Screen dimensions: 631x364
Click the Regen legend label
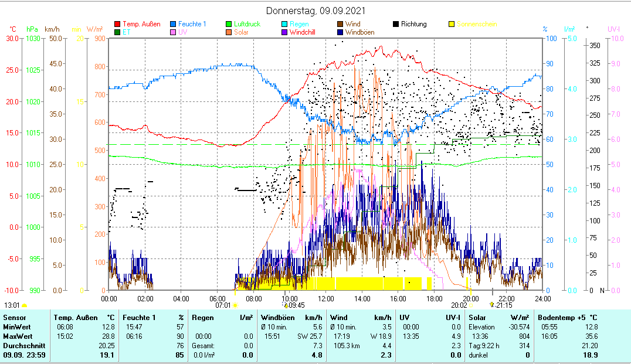click(x=299, y=24)
